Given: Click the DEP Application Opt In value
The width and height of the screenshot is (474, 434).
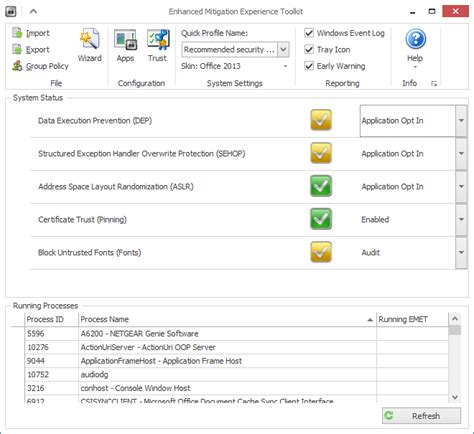Looking at the screenshot, I should [x=392, y=121].
